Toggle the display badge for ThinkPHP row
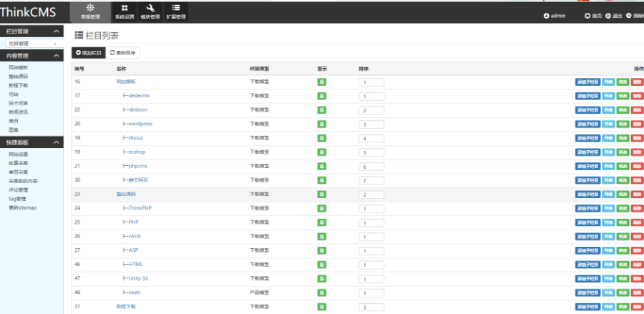This screenshot has height=314, width=644. pos(322,209)
